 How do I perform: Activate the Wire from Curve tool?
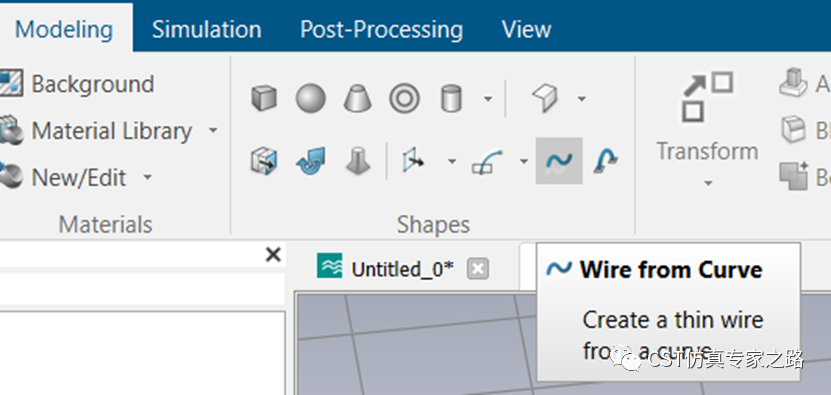(x=559, y=161)
